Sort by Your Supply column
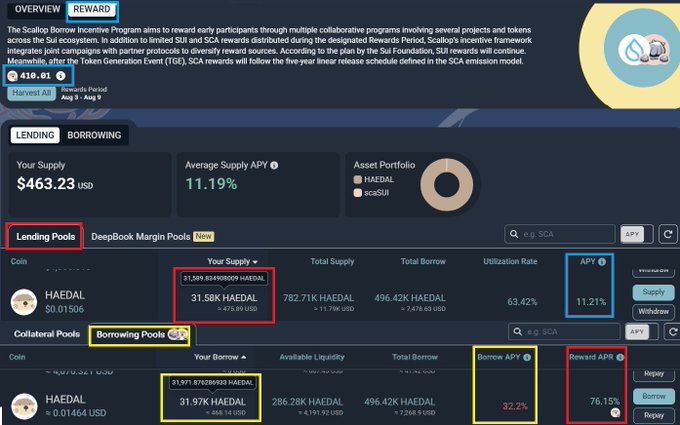Image resolution: width=680 pixels, height=425 pixels. click(x=232, y=262)
